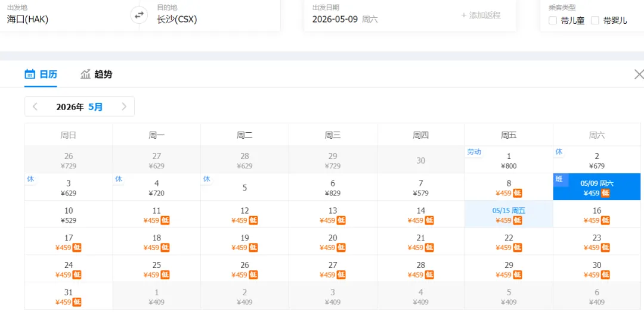Viewport: 644px width, 312px height.
Task: Open the departure date field 2026-05-09
Action: [335, 19]
